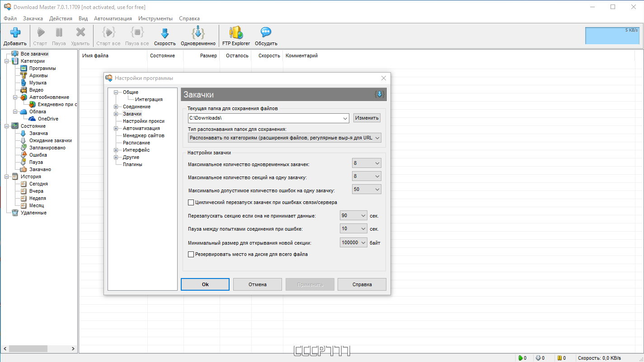Click the Пауза toolbar icon

[59, 32]
